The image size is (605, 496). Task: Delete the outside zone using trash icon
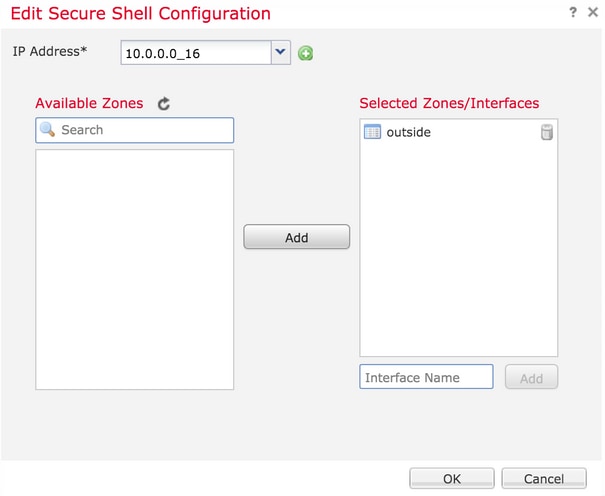546,132
